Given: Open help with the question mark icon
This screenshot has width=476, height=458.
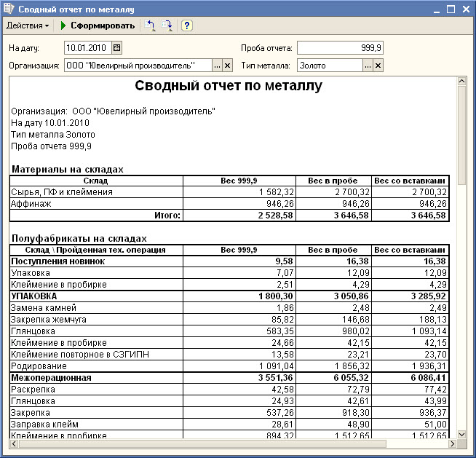Looking at the screenshot, I should (187, 25).
